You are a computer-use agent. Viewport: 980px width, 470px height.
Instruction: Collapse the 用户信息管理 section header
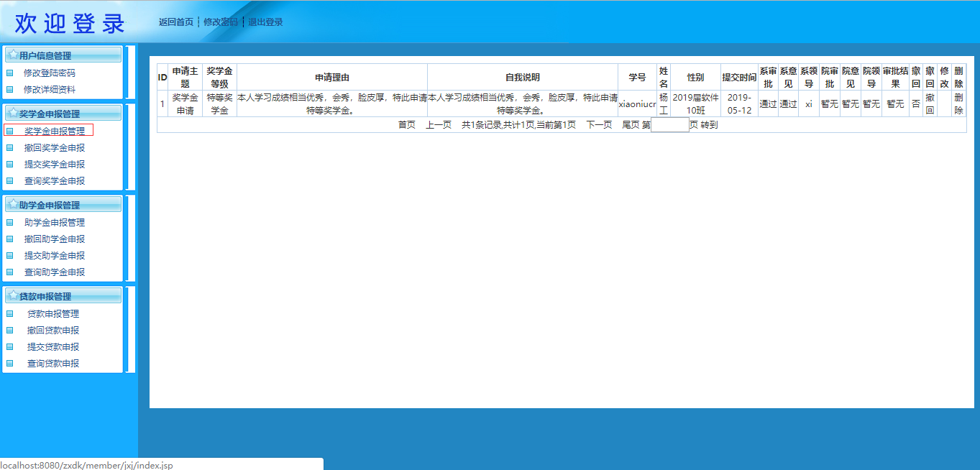pos(63,55)
